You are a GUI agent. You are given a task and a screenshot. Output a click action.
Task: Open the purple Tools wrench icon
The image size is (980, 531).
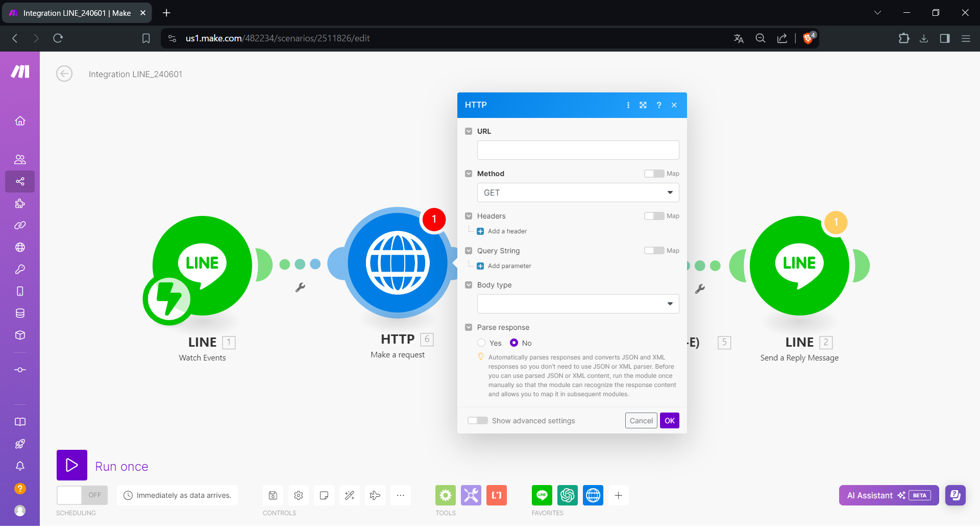pyautogui.click(x=471, y=495)
